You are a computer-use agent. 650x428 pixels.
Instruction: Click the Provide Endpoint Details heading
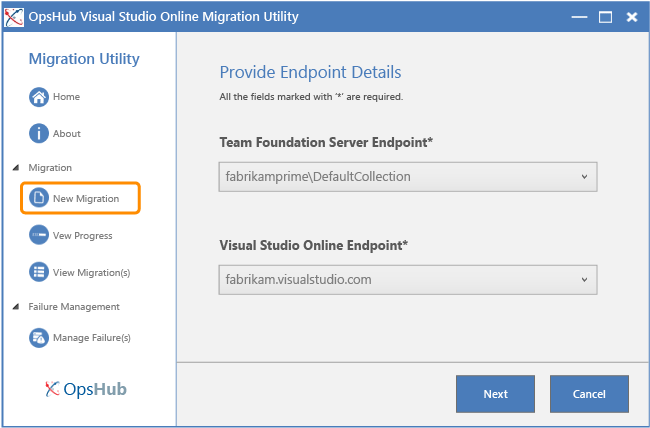tap(310, 72)
